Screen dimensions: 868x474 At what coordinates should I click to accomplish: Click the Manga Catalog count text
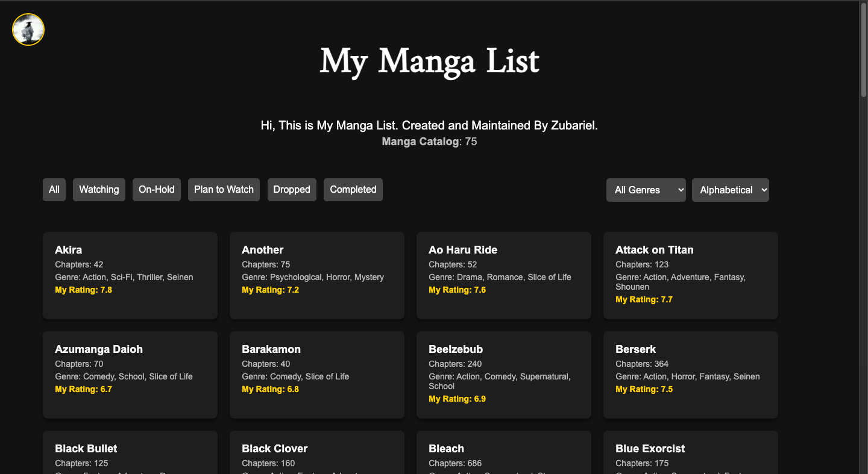[429, 142]
